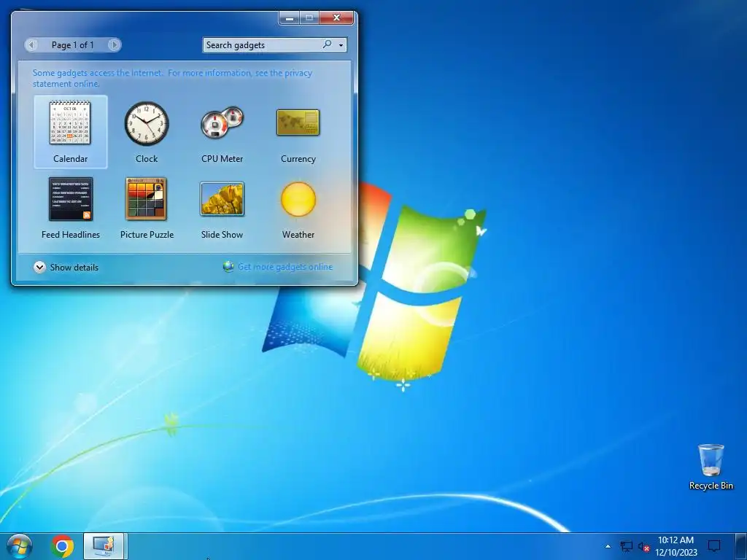Click the Gadget Gallery taskbar button
Viewport: 747px width, 560px height.
point(104,546)
